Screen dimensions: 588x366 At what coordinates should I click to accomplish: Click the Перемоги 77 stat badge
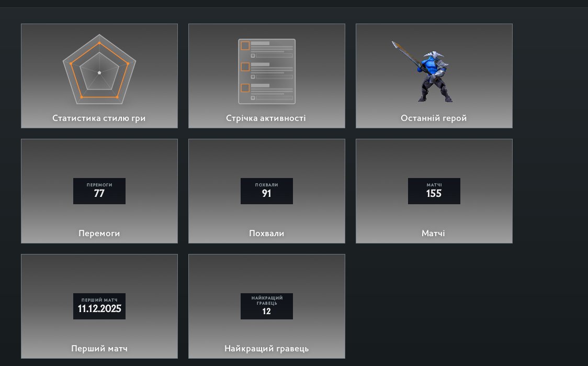tap(99, 191)
